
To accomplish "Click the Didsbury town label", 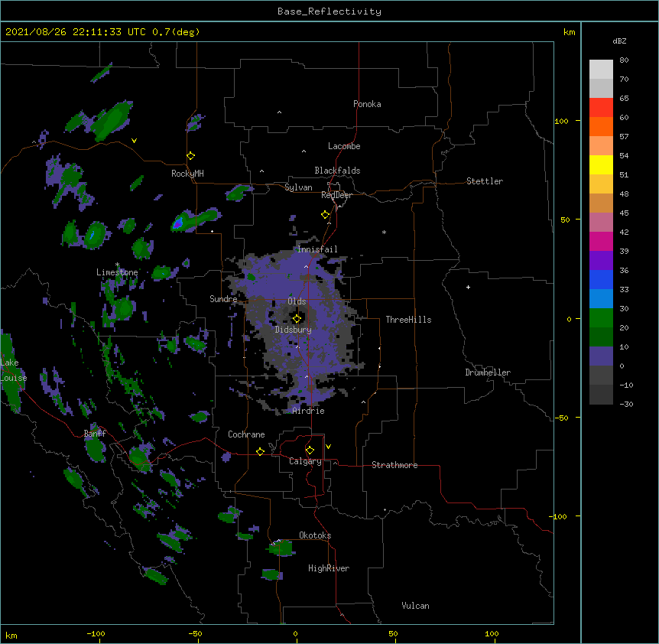I will [x=294, y=330].
